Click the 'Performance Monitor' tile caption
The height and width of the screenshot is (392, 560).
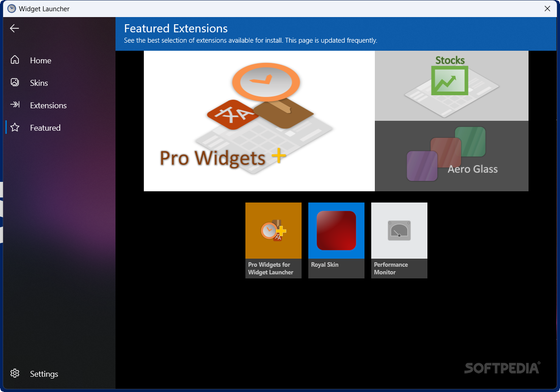[391, 269]
